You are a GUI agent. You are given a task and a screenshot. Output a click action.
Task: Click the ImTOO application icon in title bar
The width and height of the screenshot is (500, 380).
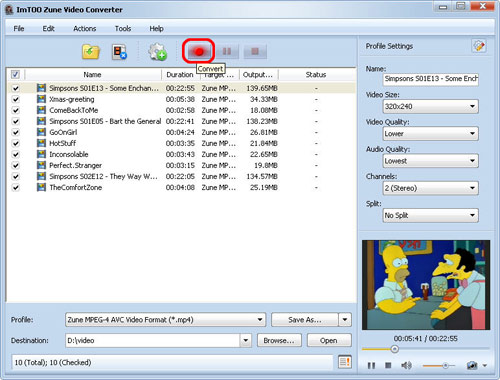9,10
